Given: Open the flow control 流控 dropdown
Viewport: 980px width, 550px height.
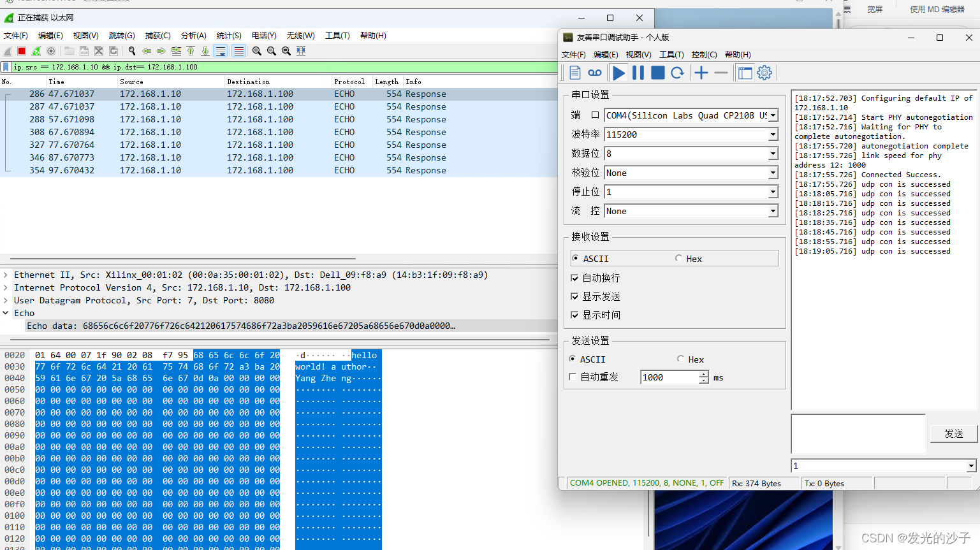Looking at the screenshot, I should [x=773, y=211].
